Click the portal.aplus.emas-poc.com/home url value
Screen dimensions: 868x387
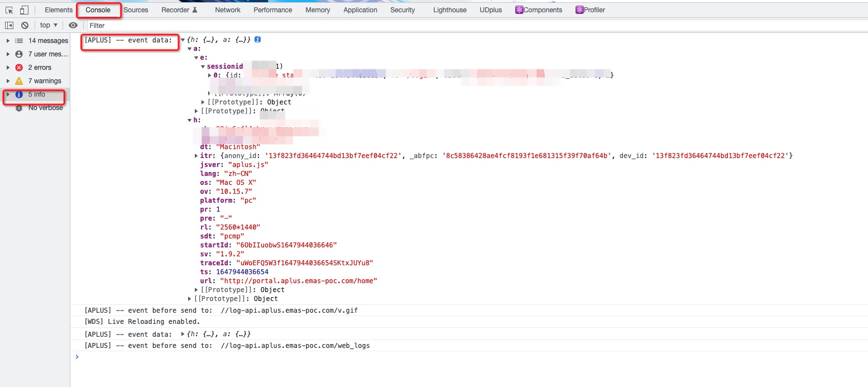coord(299,281)
